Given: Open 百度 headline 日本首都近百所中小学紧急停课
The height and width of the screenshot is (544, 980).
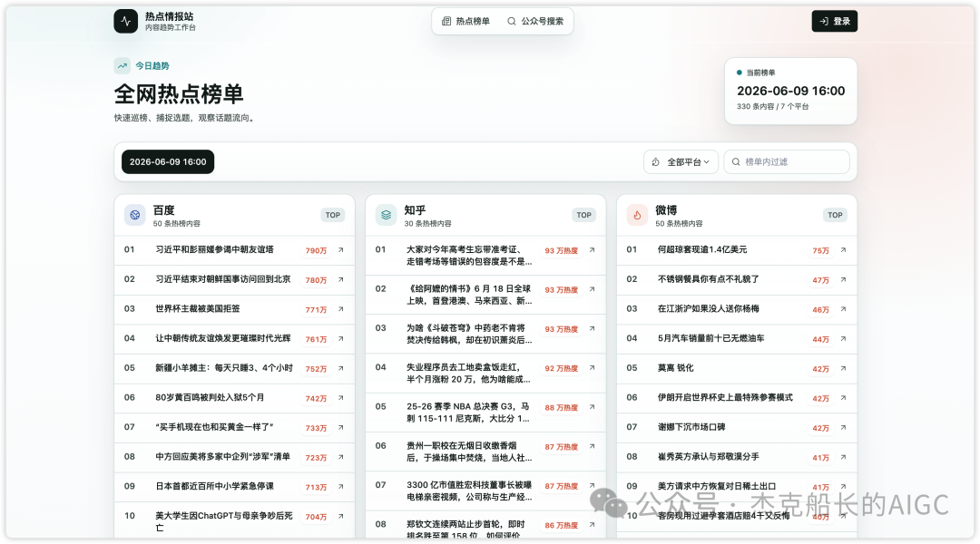Looking at the screenshot, I should tap(214, 486).
